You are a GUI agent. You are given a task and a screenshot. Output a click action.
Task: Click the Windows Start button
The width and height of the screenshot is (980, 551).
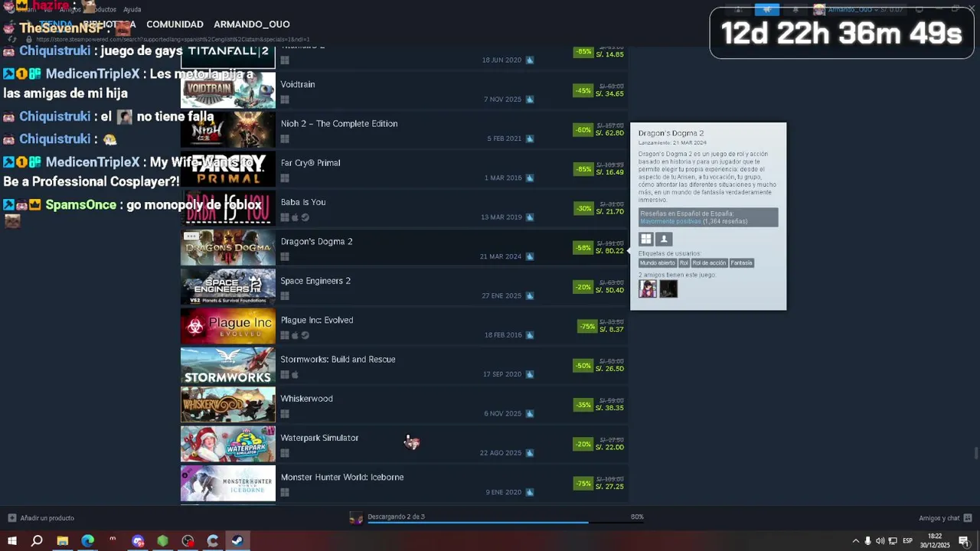11,541
